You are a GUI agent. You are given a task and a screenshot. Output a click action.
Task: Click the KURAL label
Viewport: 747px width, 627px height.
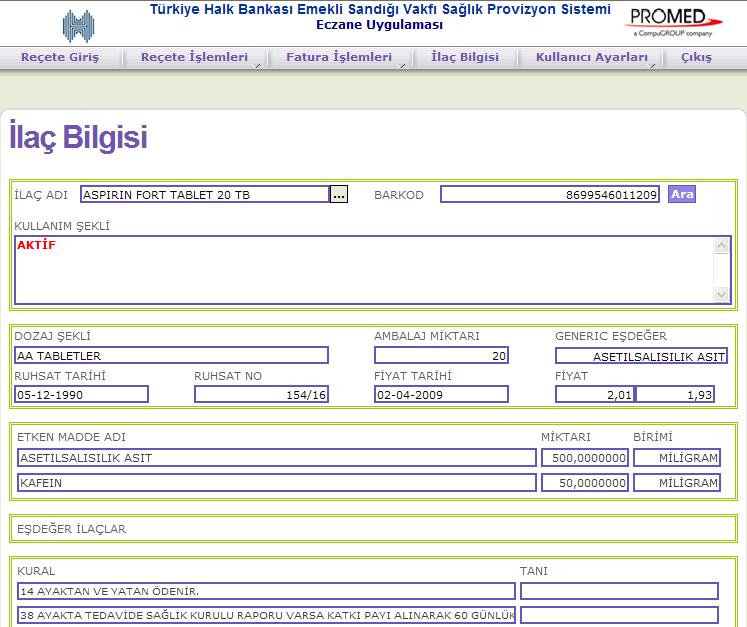(x=36, y=571)
